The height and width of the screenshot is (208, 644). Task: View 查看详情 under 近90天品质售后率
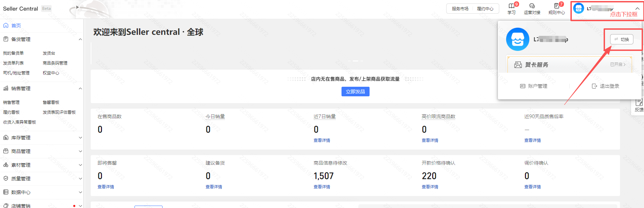(532, 140)
